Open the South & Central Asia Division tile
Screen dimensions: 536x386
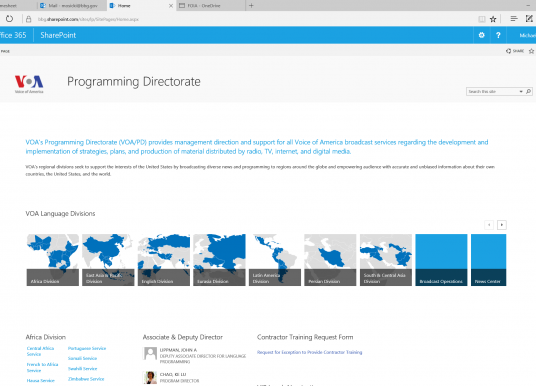386,260
